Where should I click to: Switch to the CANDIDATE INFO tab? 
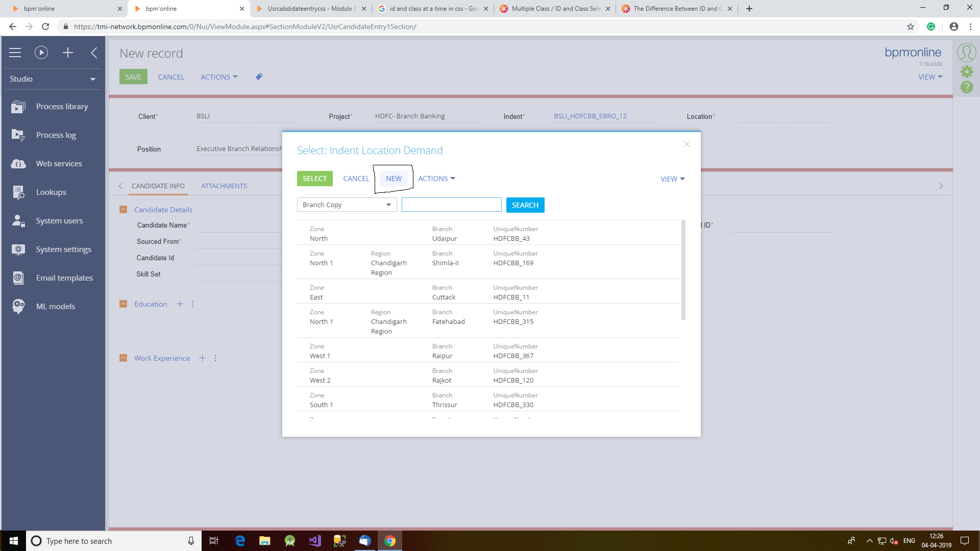tap(158, 186)
